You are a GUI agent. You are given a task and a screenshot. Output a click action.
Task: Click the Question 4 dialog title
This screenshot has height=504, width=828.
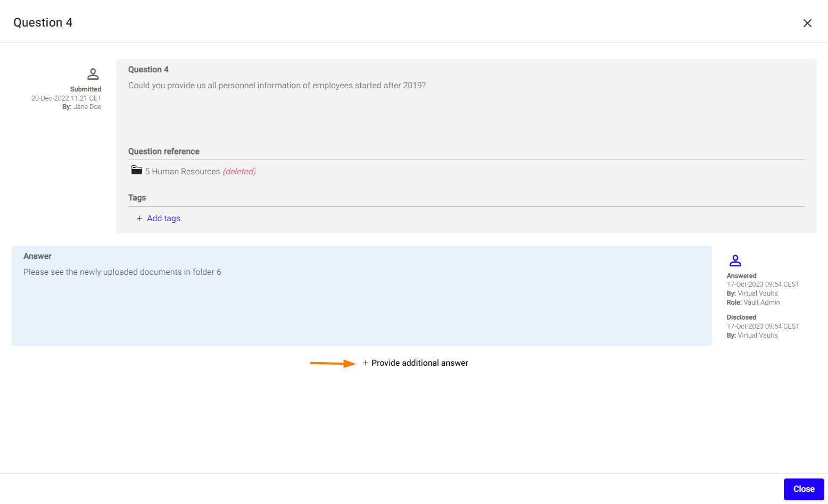[43, 23]
